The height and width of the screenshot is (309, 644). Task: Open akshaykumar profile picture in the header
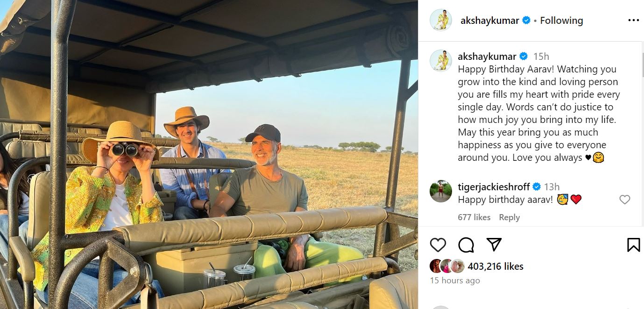click(x=441, y=20)
